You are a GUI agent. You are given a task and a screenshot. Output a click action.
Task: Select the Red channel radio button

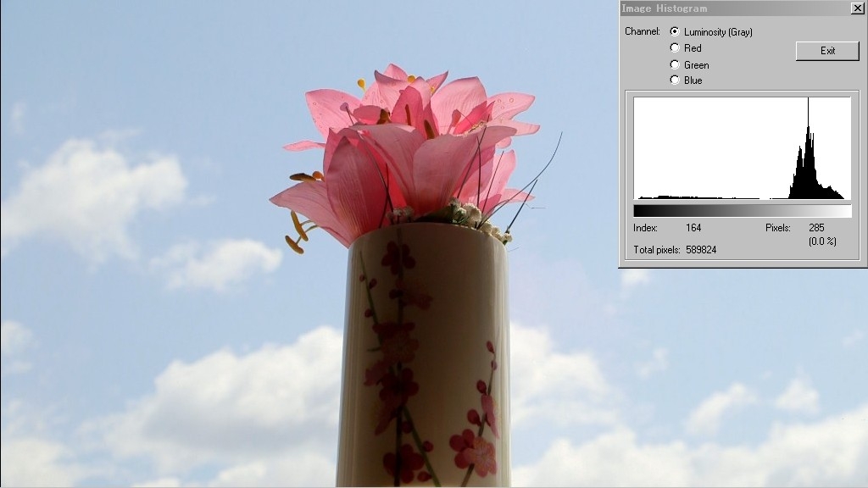(x=674, y=47)
